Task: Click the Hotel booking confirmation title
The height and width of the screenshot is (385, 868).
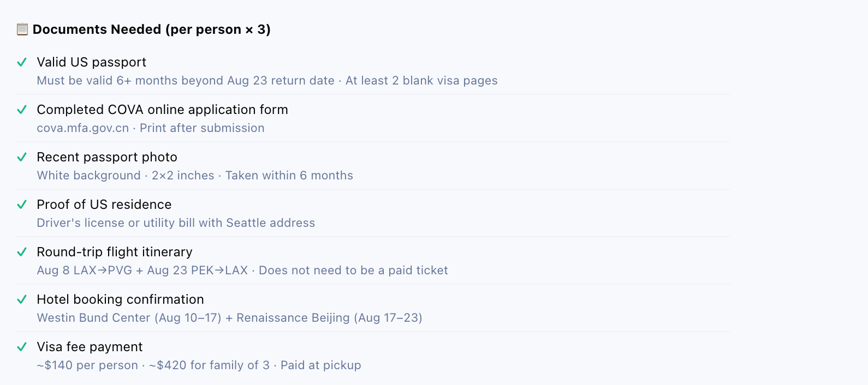Action: point(120,299)
